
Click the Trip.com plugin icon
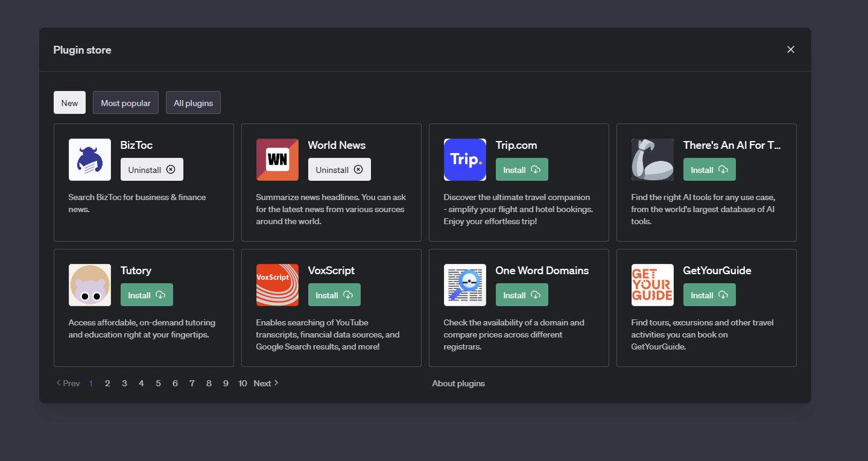(x=464, y=159)
